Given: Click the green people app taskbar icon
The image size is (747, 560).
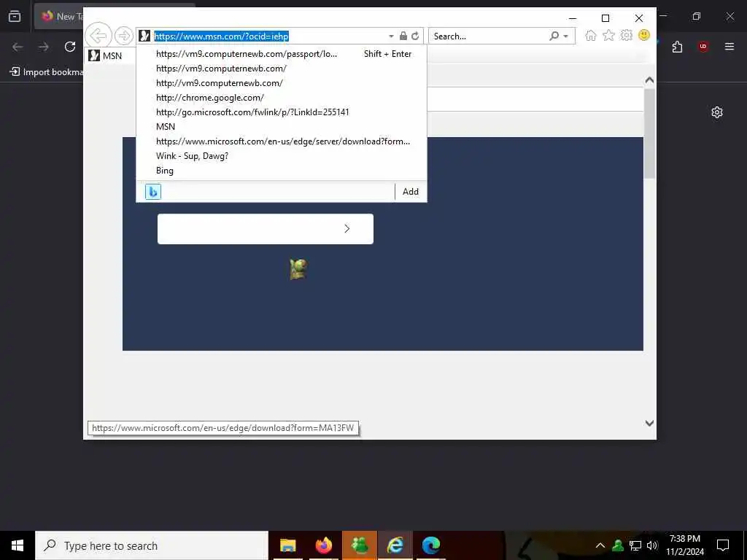Looking at the screenshot, I should tap(359, 545).
